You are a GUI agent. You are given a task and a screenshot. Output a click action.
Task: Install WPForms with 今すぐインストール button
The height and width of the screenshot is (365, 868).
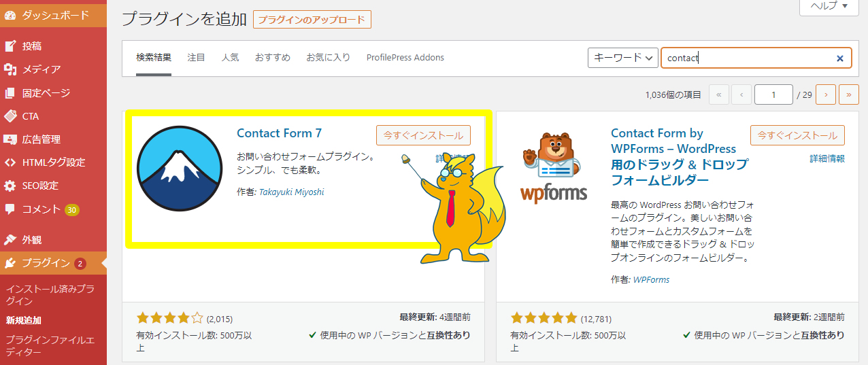tap(797, 135)
